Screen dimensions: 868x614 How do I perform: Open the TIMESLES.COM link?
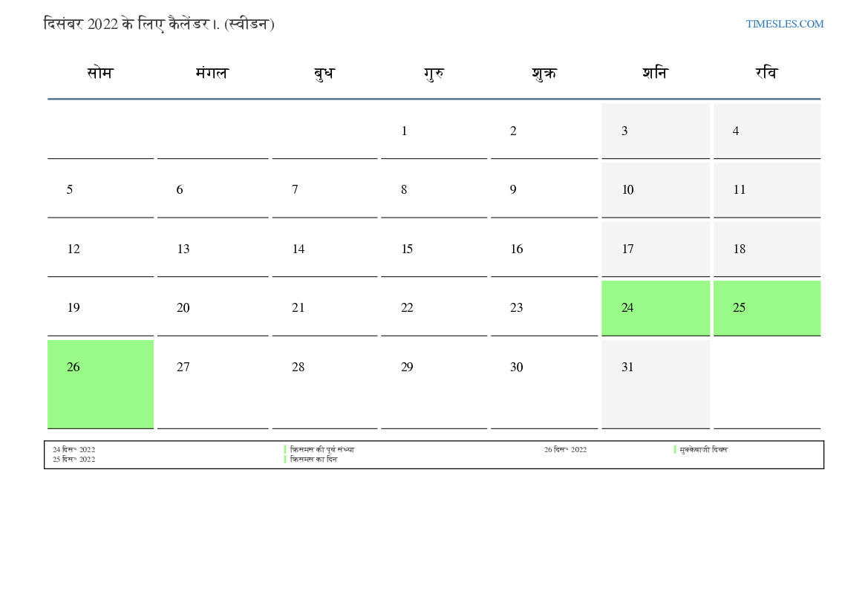pos(784,24)
